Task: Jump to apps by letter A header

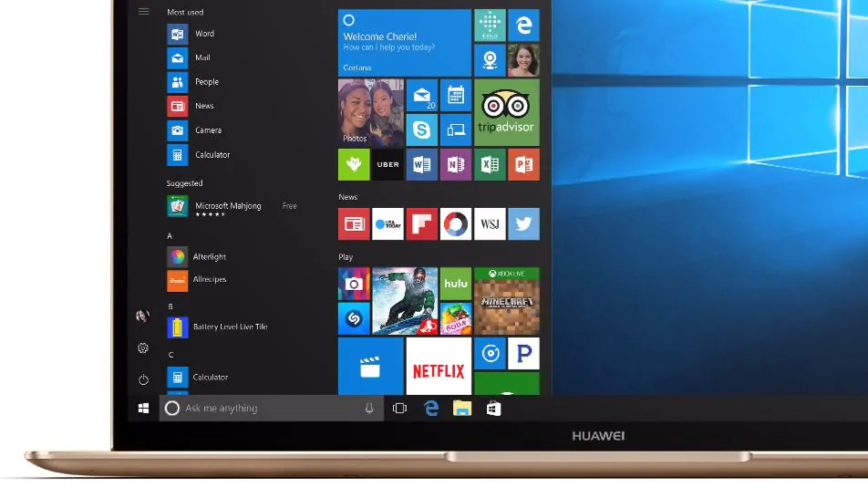Action: (170, 236)
